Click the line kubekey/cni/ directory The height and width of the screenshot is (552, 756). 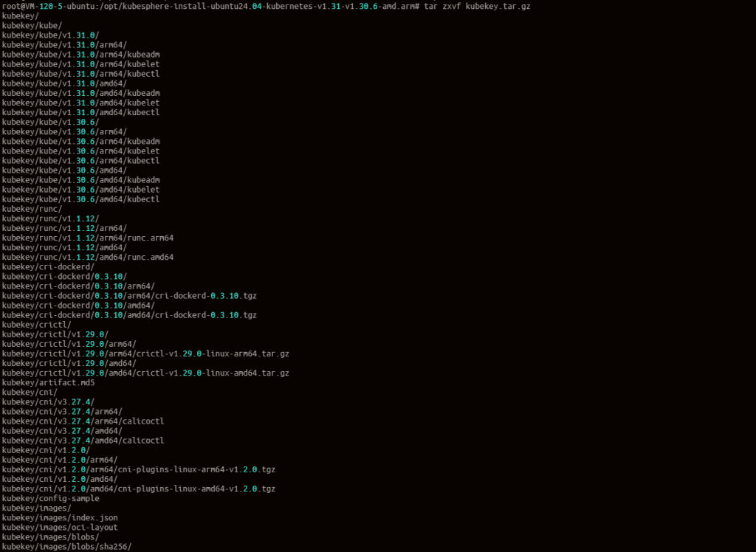click(30, 392)
